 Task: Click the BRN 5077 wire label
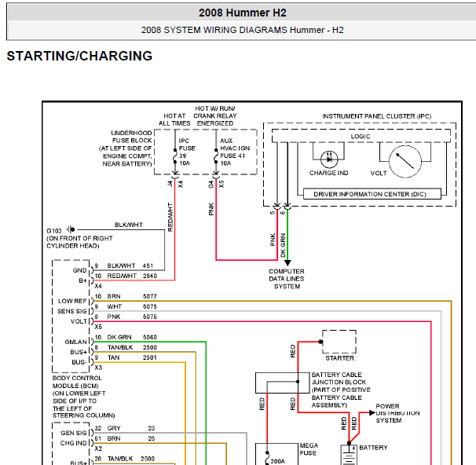(x=132, y=296)
